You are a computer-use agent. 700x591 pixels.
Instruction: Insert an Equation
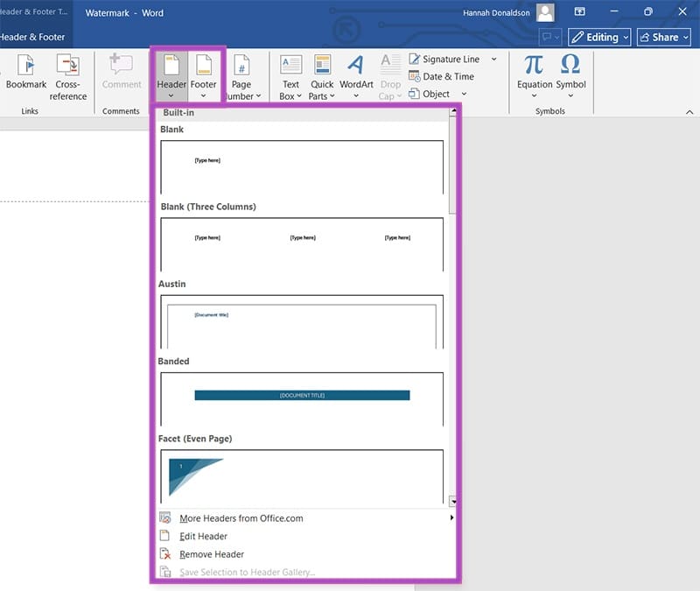534,74
